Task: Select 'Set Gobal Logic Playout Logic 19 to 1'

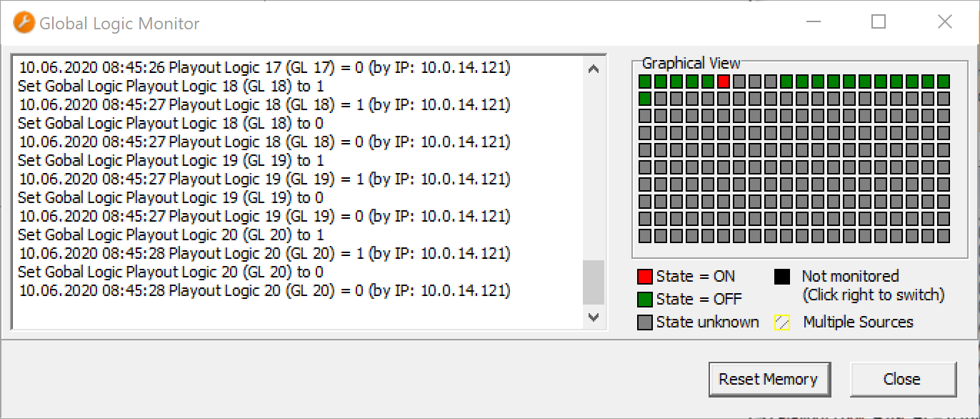Action: coord(171,161)
